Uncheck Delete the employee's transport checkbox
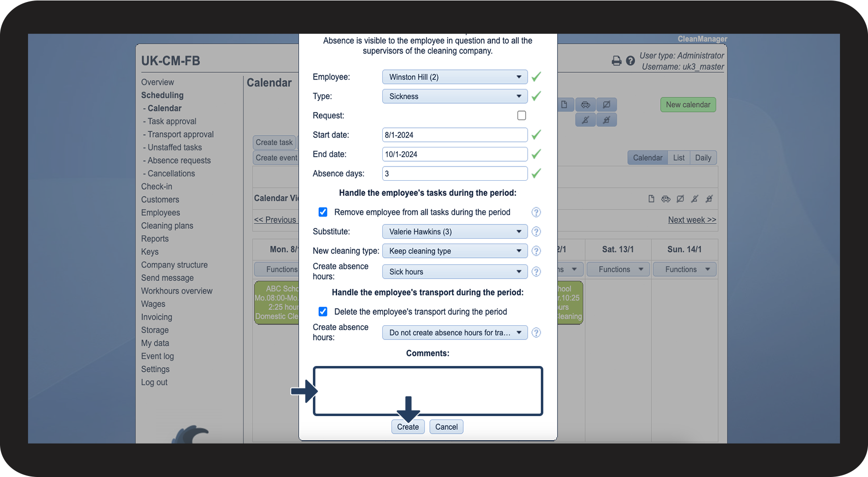The height and width of the screenshot is (477, 868). coord(323,311)
